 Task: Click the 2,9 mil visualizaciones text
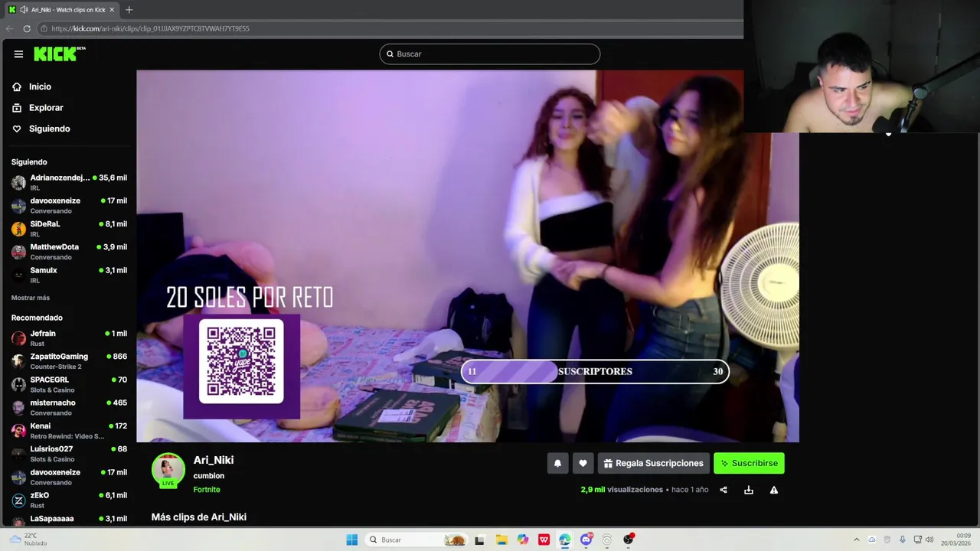622,490
